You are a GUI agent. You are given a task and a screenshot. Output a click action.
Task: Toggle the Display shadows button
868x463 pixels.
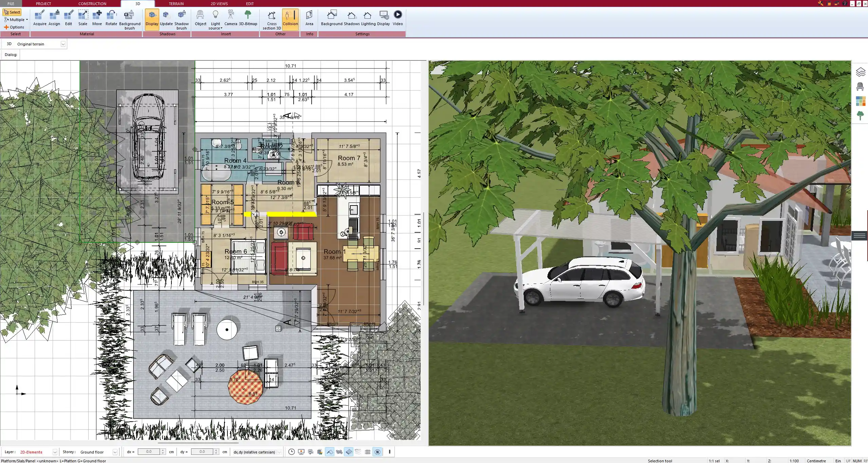click(152, 19)
